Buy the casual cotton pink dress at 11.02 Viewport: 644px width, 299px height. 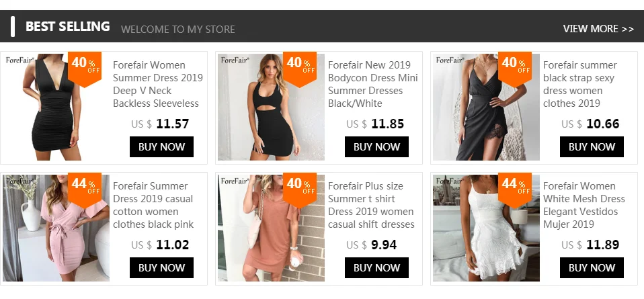coord(161,267)
